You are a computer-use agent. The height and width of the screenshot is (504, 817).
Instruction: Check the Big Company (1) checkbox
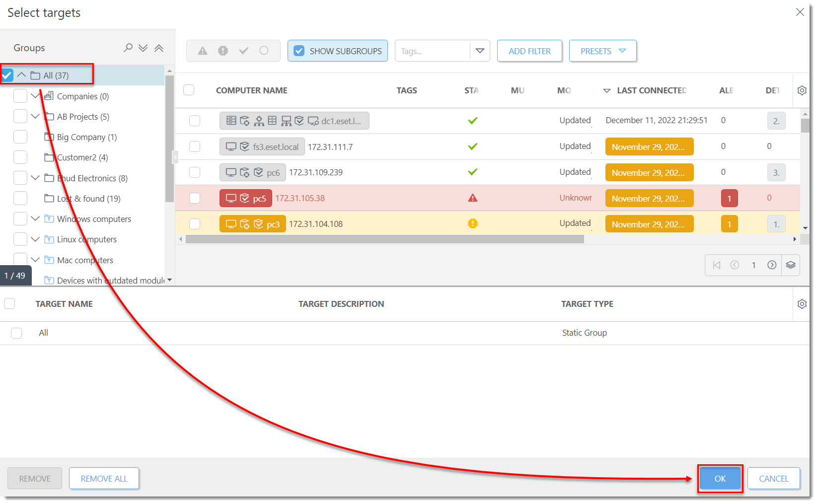pos(20,137)
